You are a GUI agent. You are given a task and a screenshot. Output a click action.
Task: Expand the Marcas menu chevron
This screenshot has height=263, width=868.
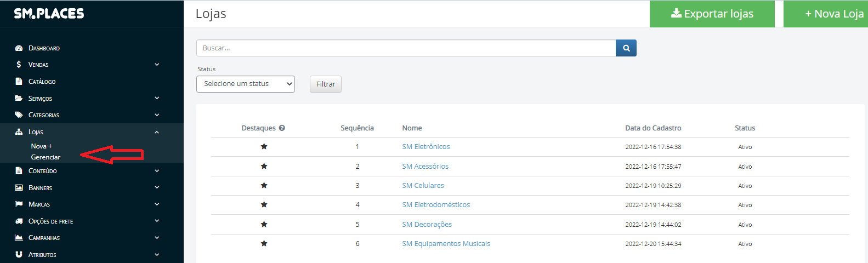[157, 204]
